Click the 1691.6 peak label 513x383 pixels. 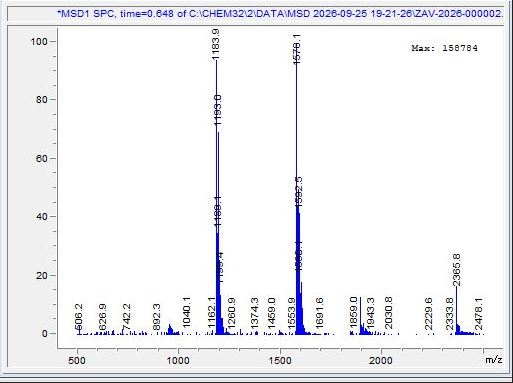tap(319, 313)
